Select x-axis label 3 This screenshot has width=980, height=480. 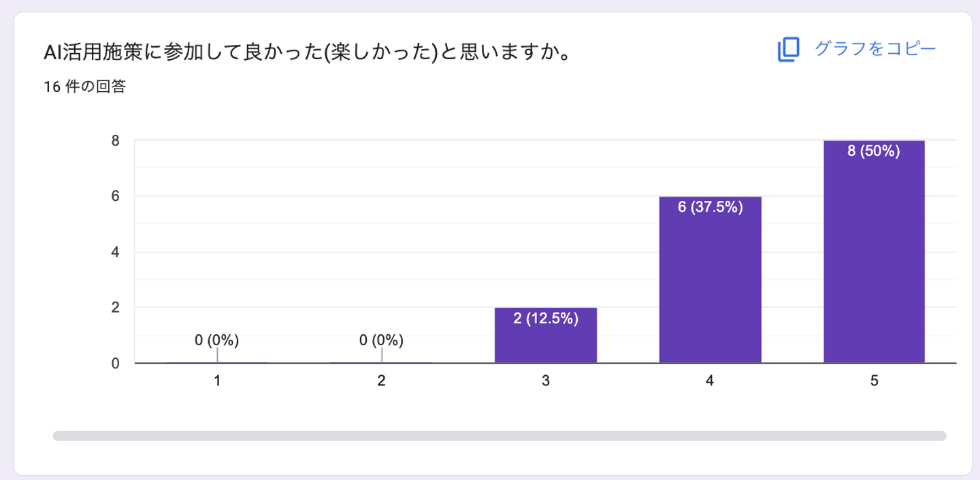coord(546,381)
